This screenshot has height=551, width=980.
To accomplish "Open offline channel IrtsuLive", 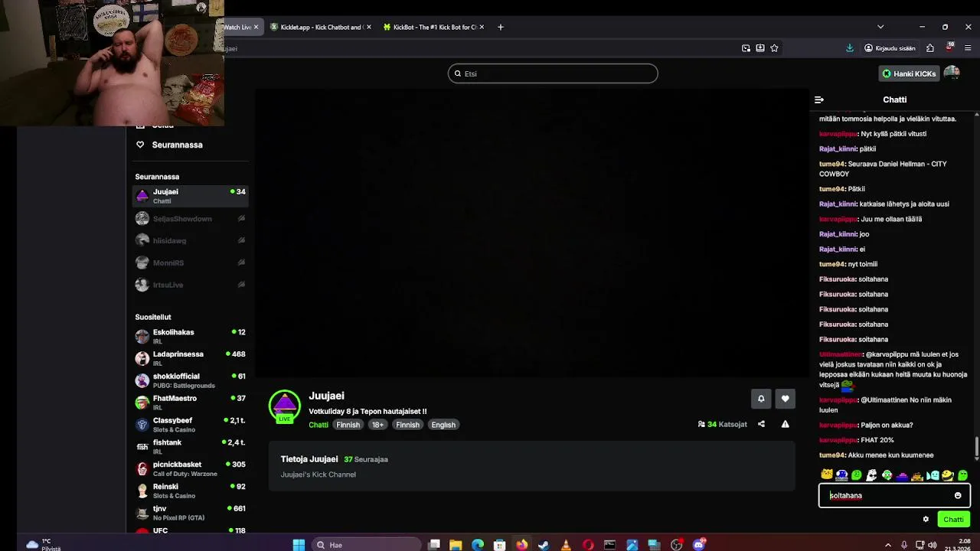I will pyautogui.click(x=190, y=285).
